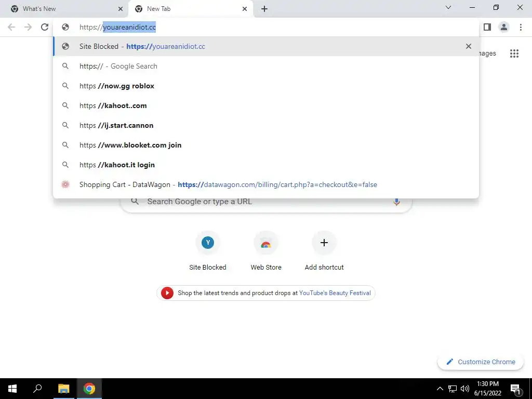Open the Windows Start menu
The image size is (532, 399).
pyautogui.click(x=12, y=389)
